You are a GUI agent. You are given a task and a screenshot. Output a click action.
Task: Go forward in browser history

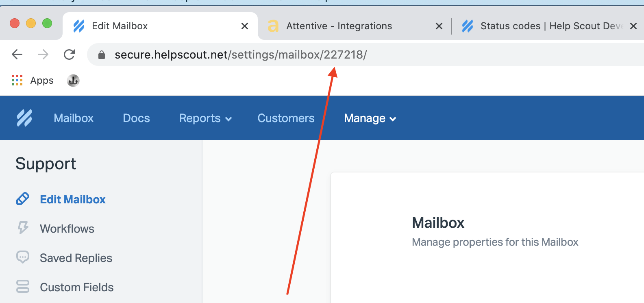coord(43,54)
